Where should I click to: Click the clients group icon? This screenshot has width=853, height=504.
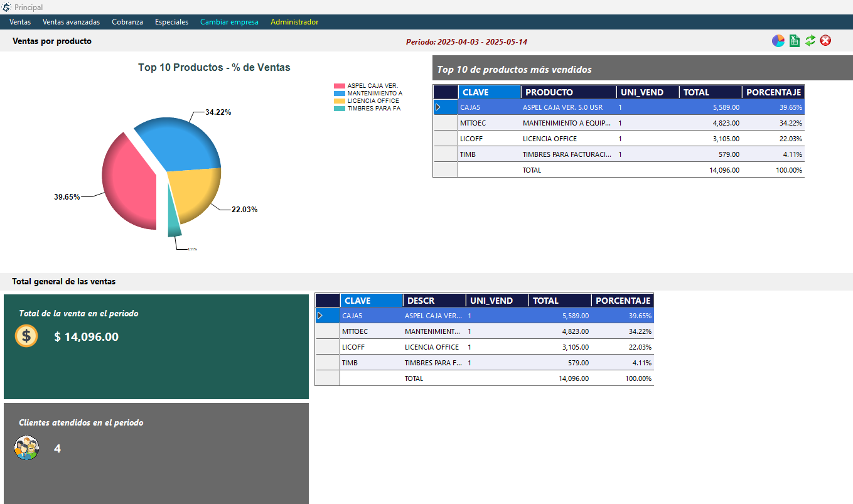[x=26, y=448]
